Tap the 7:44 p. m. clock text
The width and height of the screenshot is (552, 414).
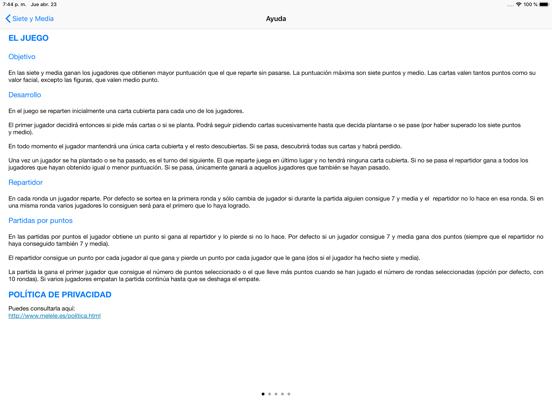pos(14,4)
